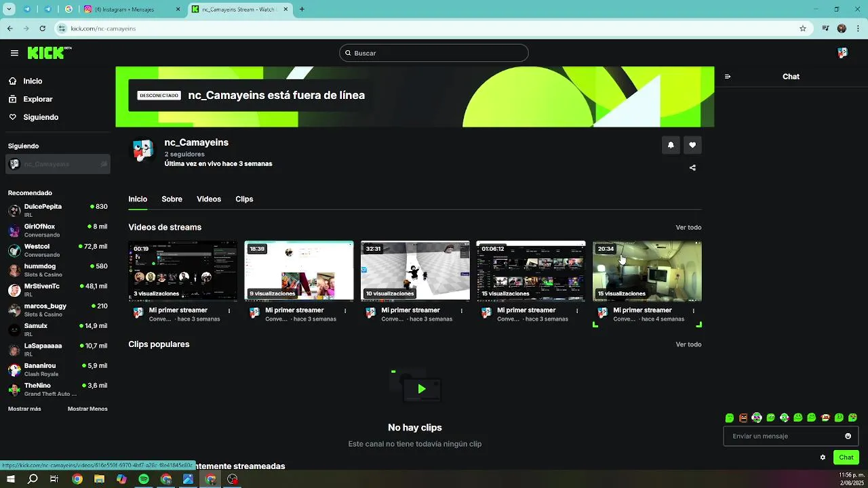This screenshot has height=488, width=868.
Task: Open options menu of 10 visualizaciones video
Action: click(x=461, y=310)
